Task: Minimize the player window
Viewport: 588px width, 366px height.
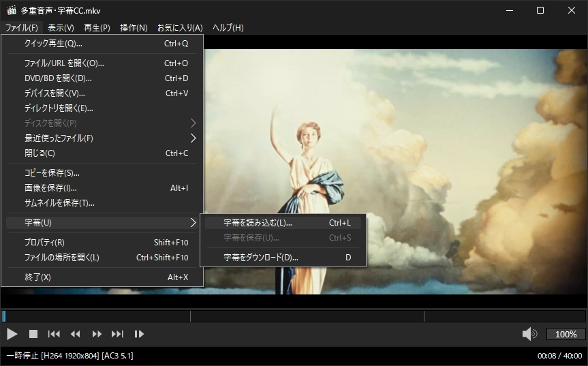Action: click(x=509, y=10)
